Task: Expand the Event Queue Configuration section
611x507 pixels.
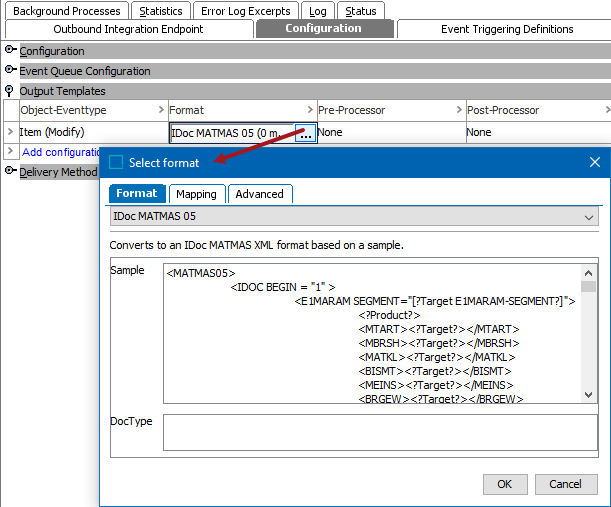Action: (11, 71)
